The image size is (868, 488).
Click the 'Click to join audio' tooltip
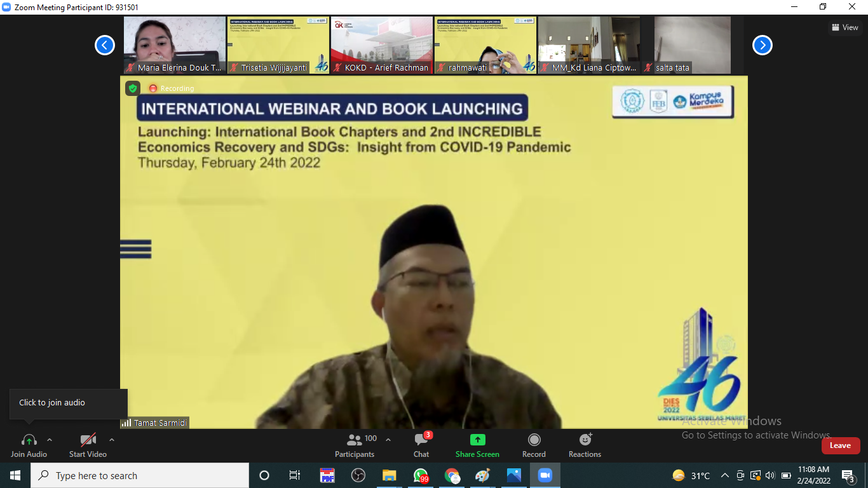pos(69,403)
